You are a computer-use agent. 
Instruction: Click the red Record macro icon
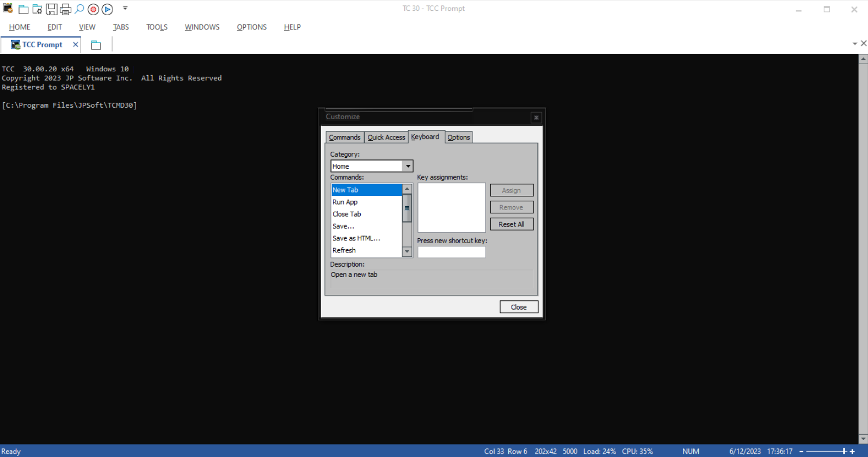pyautogui.click(x=94, y=9)
